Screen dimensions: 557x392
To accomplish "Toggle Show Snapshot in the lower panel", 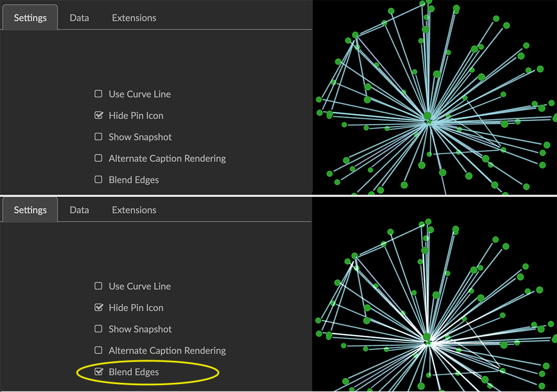I will pos(99,329).
